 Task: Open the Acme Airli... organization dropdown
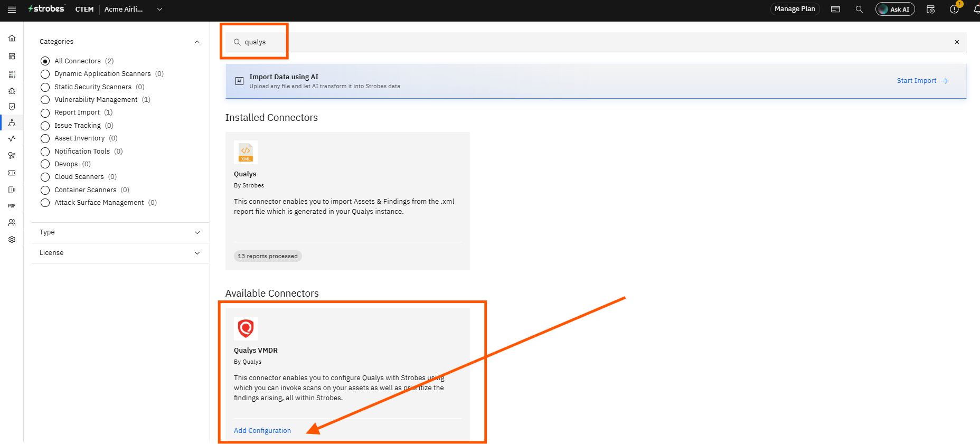[x=133, y=10]
